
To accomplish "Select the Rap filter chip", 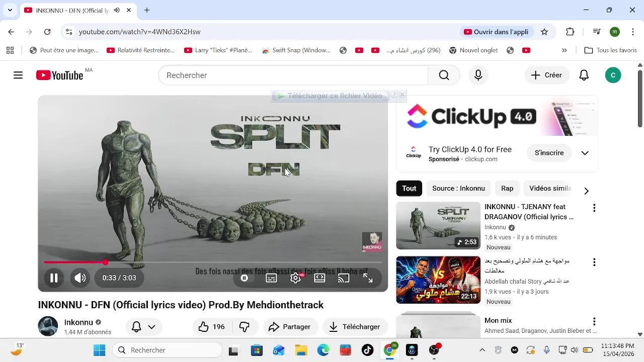I will tap(507, 189).
